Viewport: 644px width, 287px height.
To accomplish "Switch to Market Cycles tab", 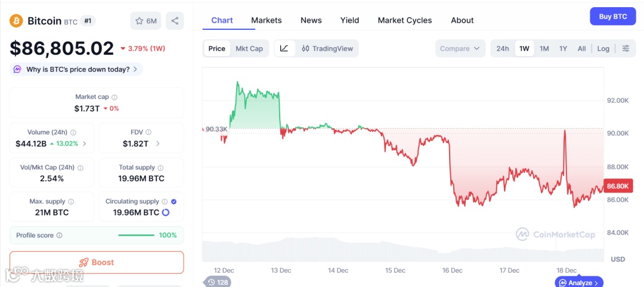I will pos(404,20).
